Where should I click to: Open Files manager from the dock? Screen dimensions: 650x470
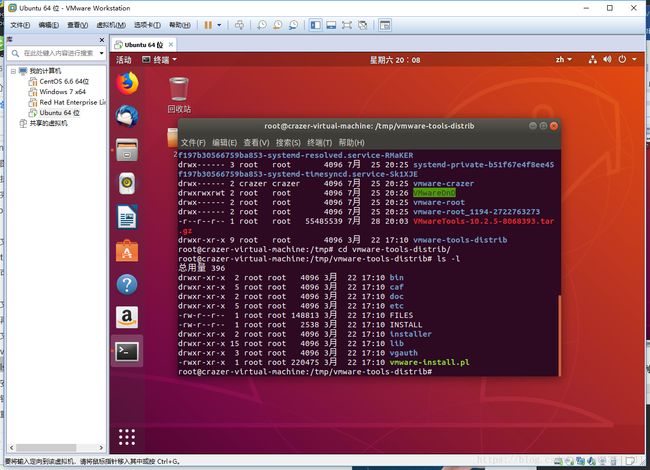click(127, 150)
